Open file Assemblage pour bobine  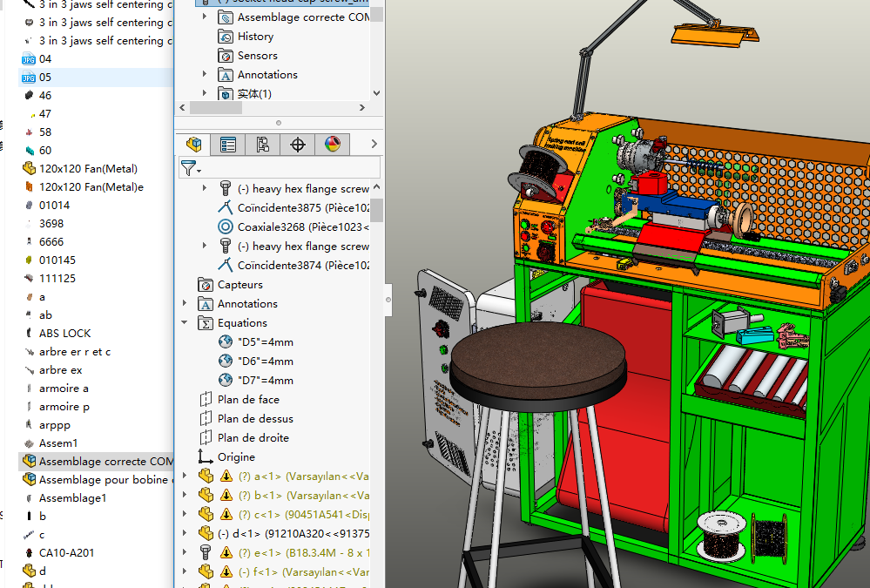coord(105,480)
